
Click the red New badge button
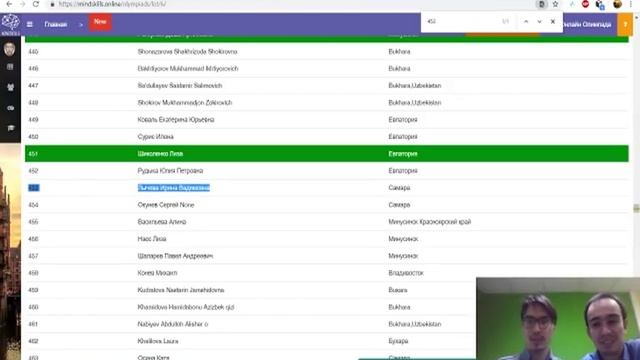[100, 22]
